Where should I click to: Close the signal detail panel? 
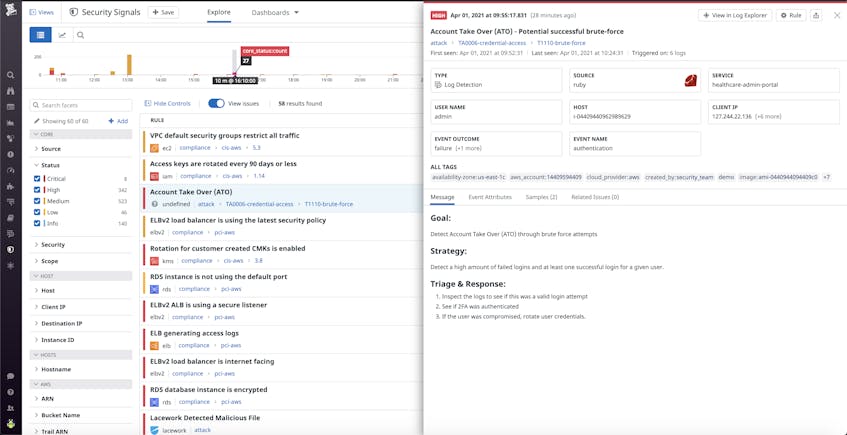[837, 16]
